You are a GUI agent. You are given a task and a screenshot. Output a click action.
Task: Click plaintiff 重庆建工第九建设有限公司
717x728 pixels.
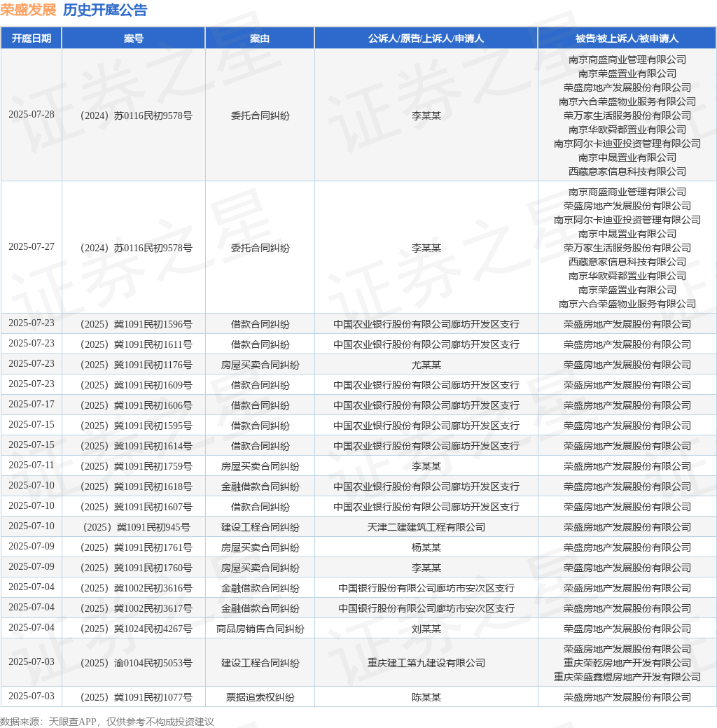(426, 663)
